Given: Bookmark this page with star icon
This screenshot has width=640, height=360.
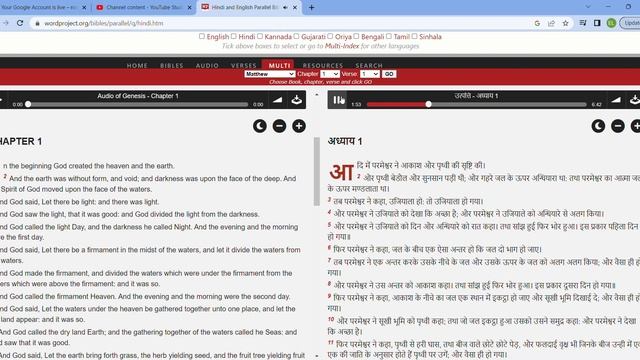Looking at the screenshot, I should coord(565,23).
